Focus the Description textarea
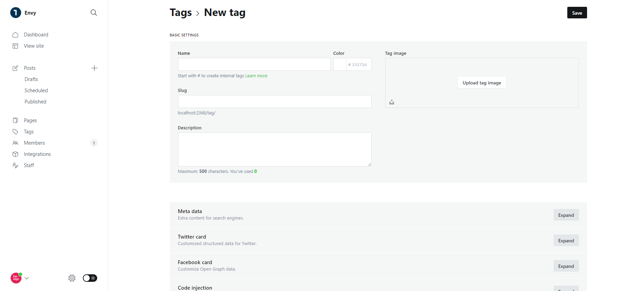 [x=274, y=149]
